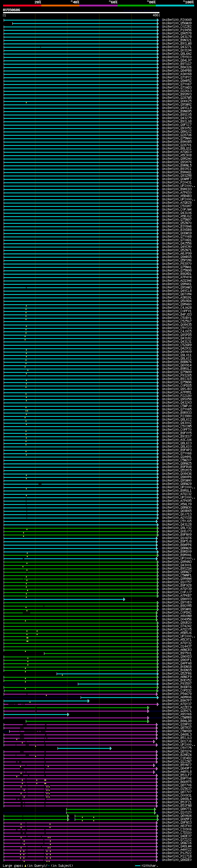Viewport: 197px width, 868px height.
Task: Select hit label UniRef100_B8A326
Action: point(177,67)
